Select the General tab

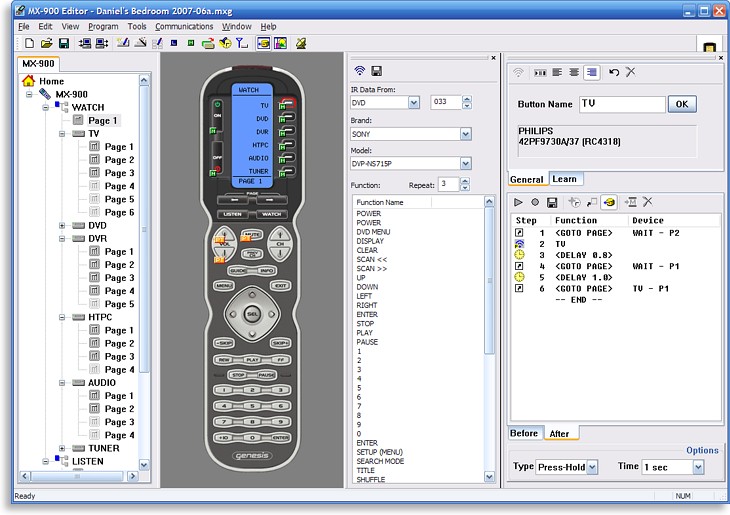(527, 180)
